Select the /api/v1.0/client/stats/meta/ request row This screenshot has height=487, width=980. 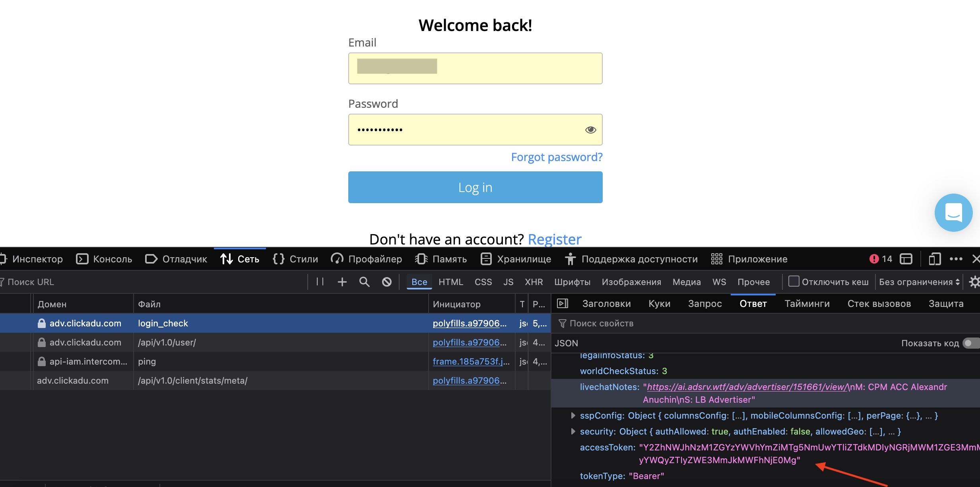(x=275, y=380)
